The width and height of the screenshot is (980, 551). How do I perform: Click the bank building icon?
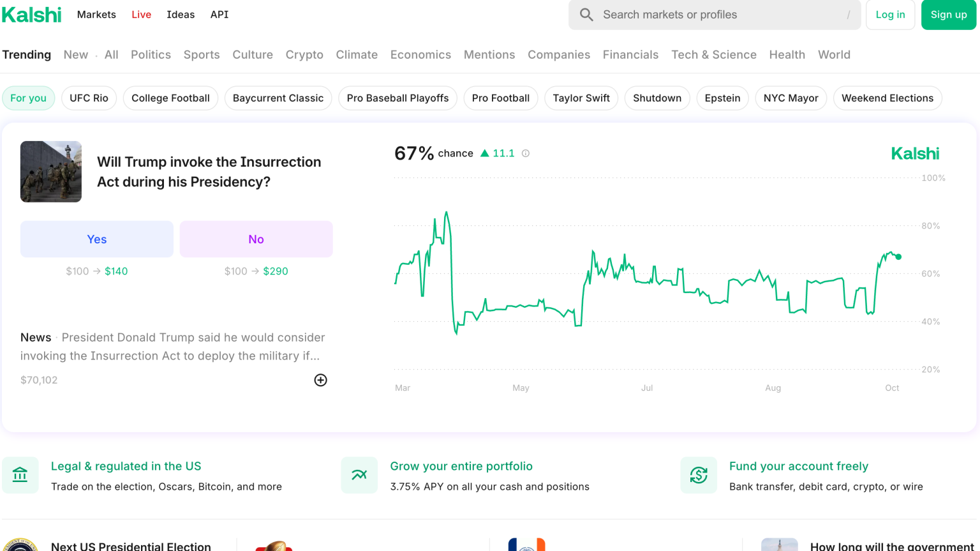(20, 475)
